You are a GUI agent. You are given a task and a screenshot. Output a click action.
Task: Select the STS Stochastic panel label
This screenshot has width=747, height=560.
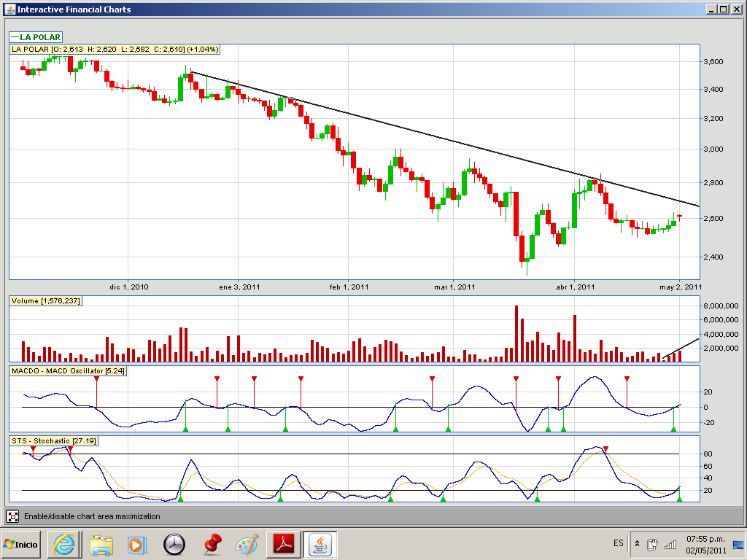[x=53, y=441]
